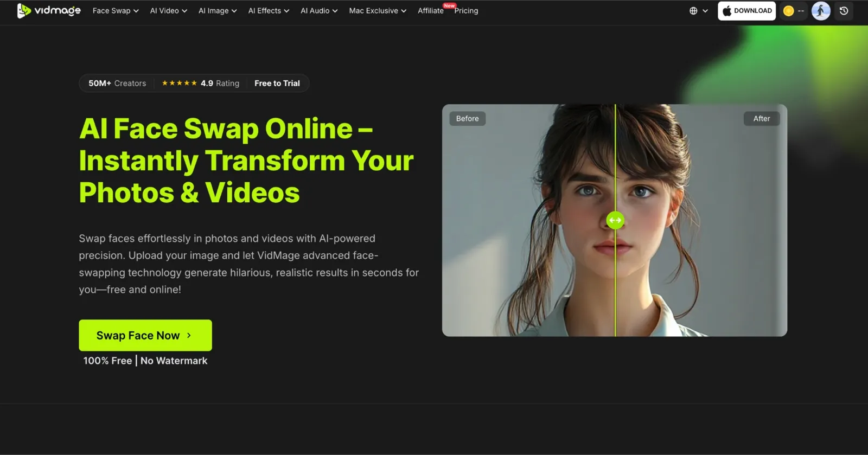
Task: Click the Vidmage logo
Action: point(49,10)
